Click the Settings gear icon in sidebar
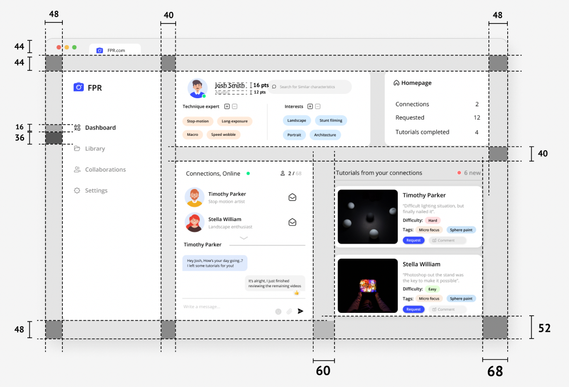569x387 pixels. pyautogui.click(x=77, y=190)
